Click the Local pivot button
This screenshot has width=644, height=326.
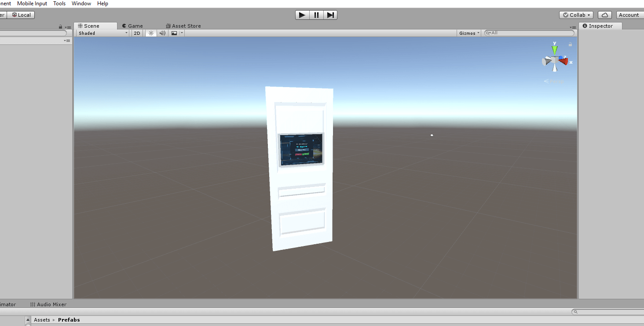pyautogui.click(x=21, y=15)
